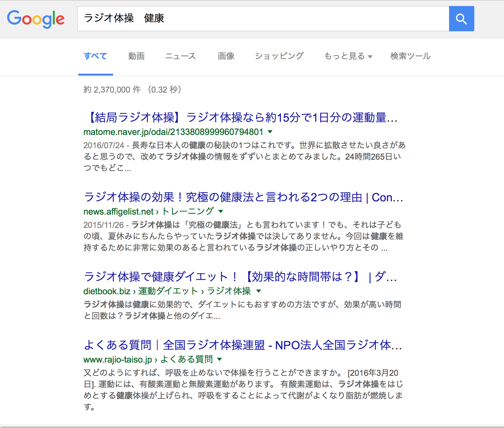Expand arrow next to dietbook.biz ラジオ体操
This screenshot has width=504, height=428.
point(259,291)
